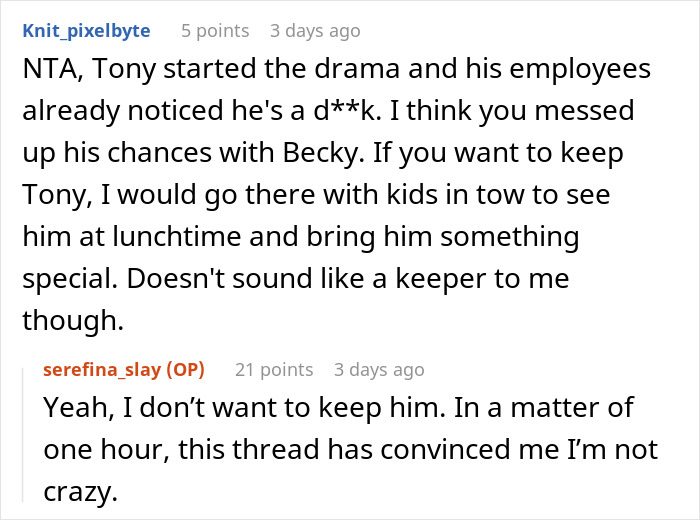This screenshot has height=520, width=700.
Task: Click the censored word "d**k"
Action: click(x=347, y=111)
